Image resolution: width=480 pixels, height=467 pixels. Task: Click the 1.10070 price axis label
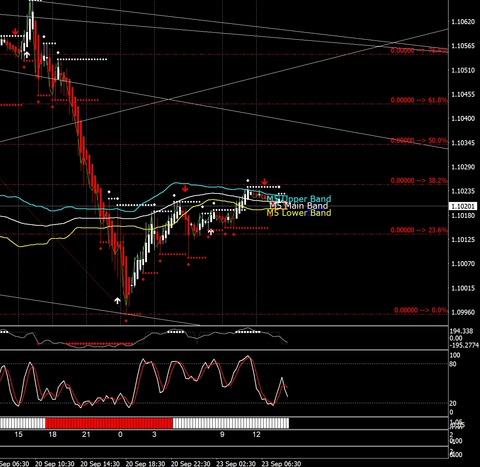coord(463,264)
